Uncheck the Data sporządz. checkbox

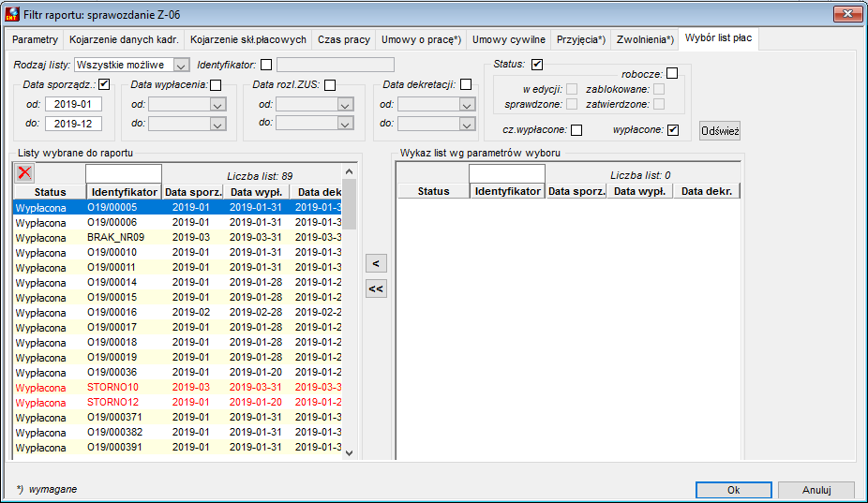point(104,84)
